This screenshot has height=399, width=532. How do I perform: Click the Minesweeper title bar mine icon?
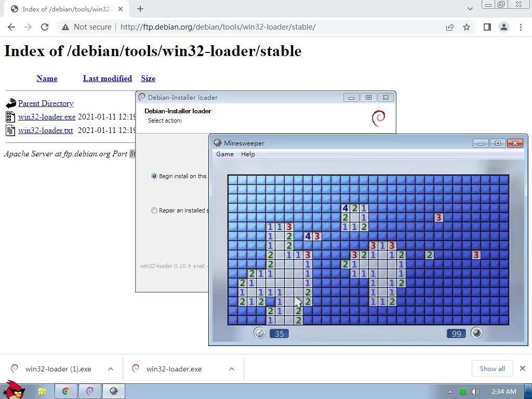(218, 143)
